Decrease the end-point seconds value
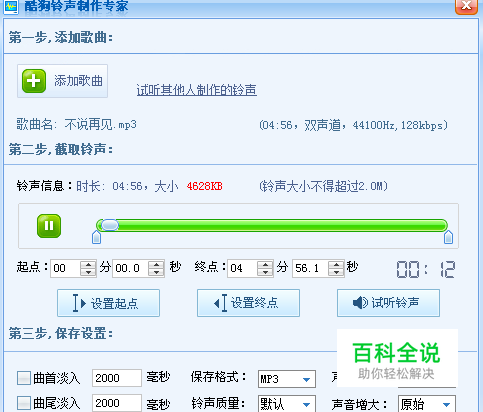483x412 pixels. (x=336, y=272)
